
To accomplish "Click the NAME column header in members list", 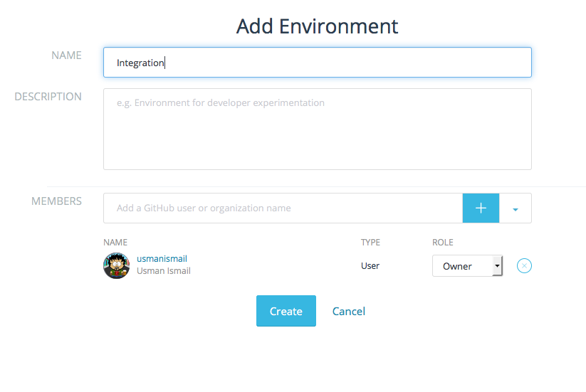I will (x=115, y=243).
